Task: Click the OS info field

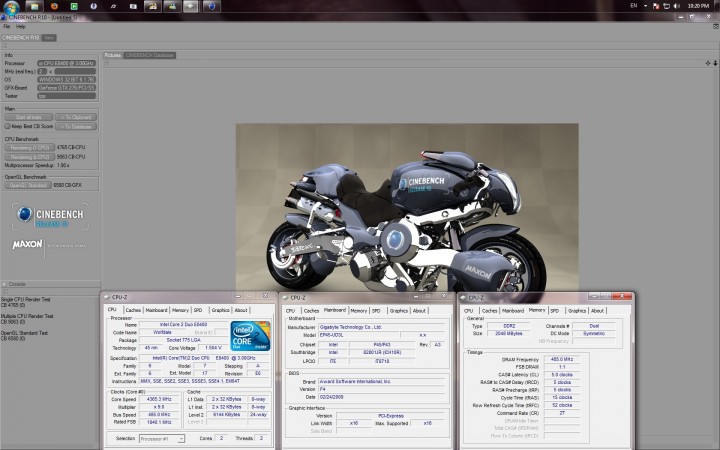Action: pyautogui.click(x=67, y=79)
